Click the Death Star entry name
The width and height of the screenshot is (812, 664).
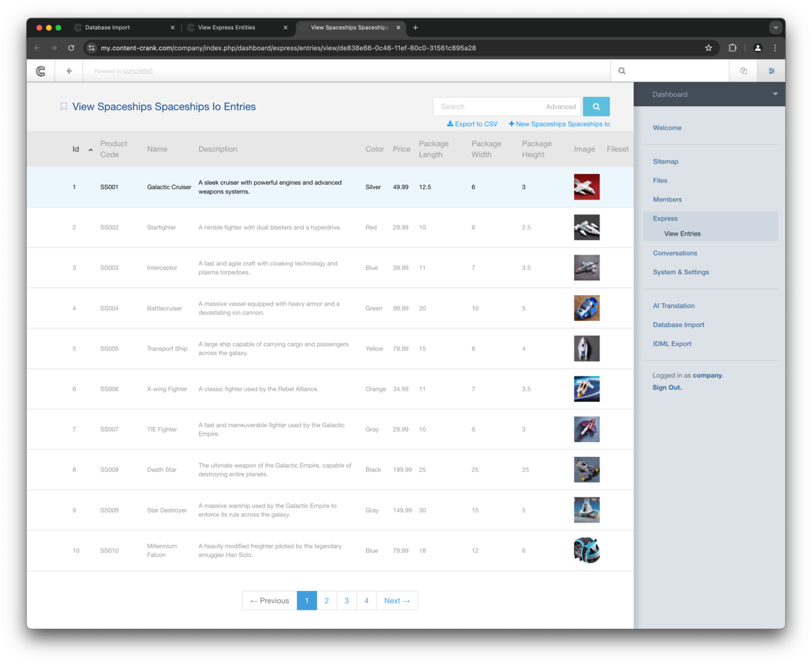162,470
